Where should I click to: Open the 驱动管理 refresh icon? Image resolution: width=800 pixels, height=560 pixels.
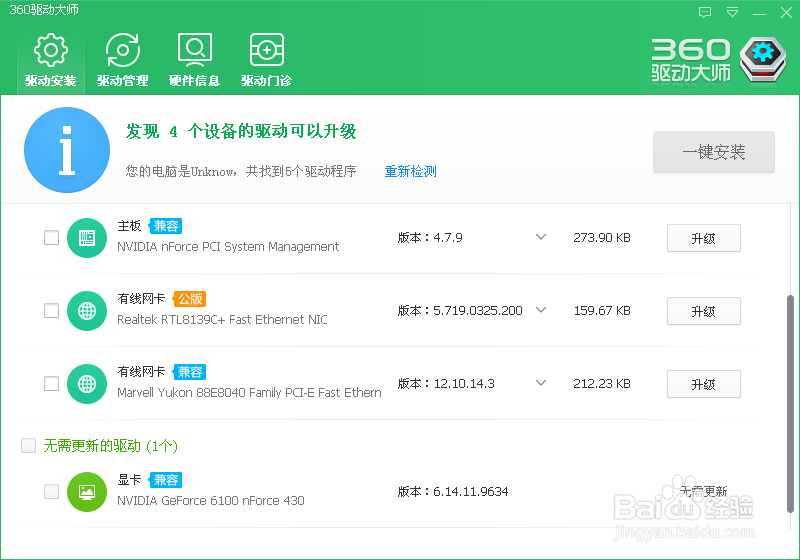tap(122, 50)
